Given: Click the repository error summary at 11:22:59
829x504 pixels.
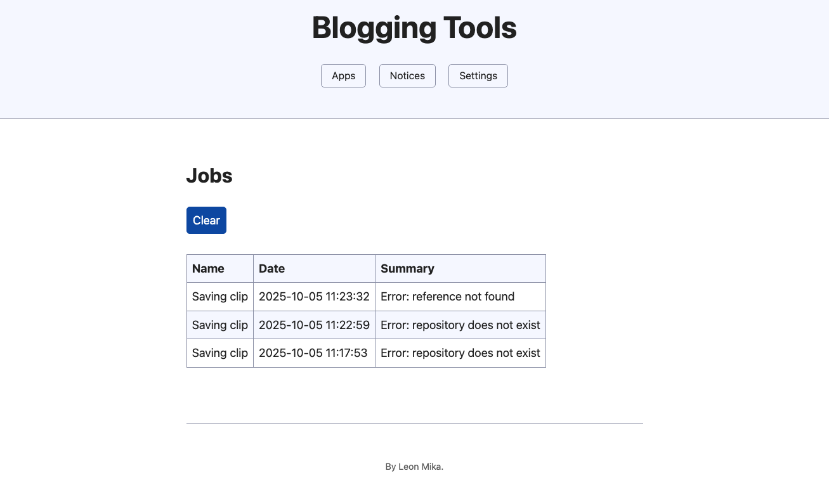Looking at the screenshot, I should pyautogui.click(x=460, y=325).
